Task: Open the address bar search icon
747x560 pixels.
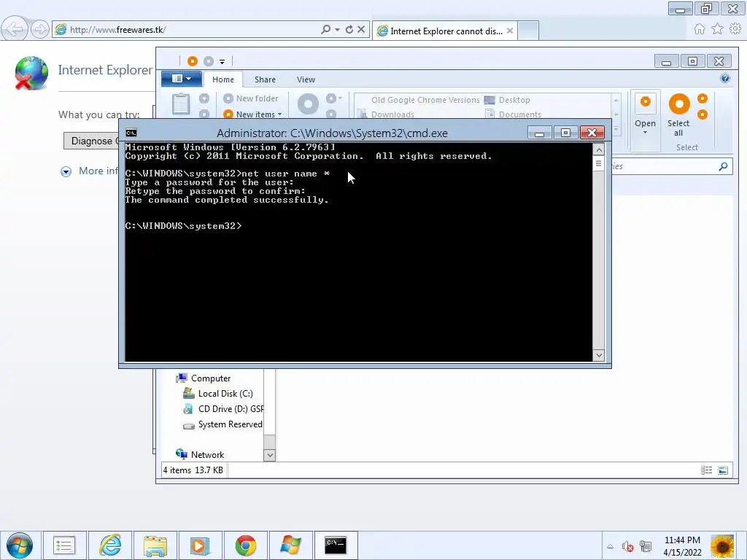Action: point(326,29)
